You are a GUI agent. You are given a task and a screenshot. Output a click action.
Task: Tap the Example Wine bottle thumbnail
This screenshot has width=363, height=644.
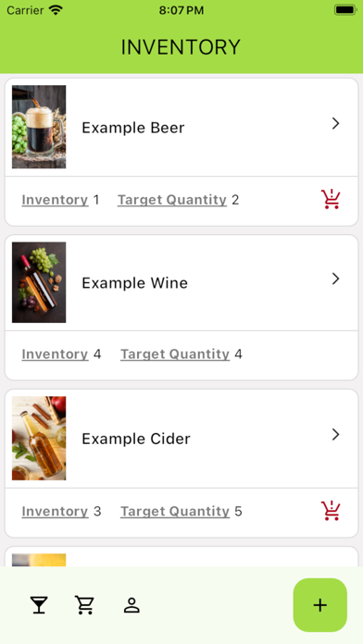point(39,282)
